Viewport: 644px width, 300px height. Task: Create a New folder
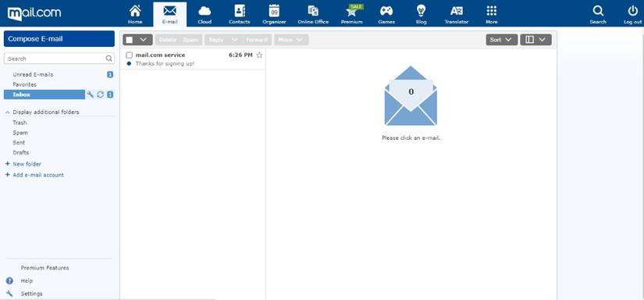(x=23, y=163)
